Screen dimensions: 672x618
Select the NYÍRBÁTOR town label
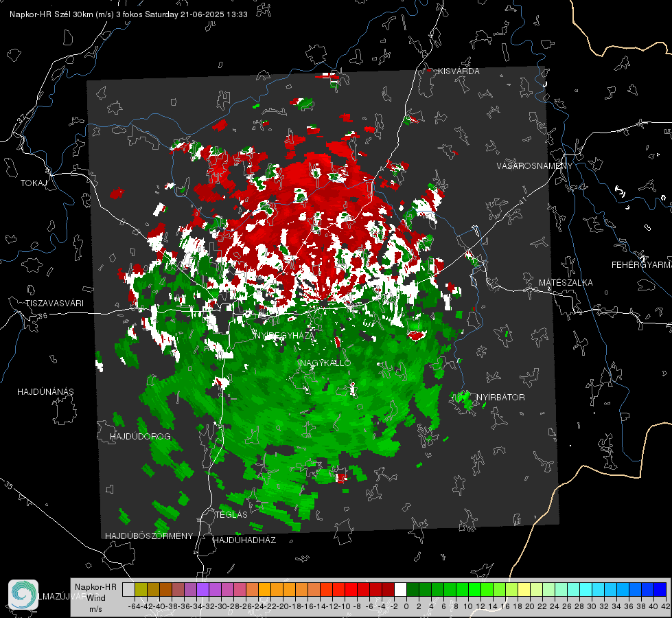[500, 398]
